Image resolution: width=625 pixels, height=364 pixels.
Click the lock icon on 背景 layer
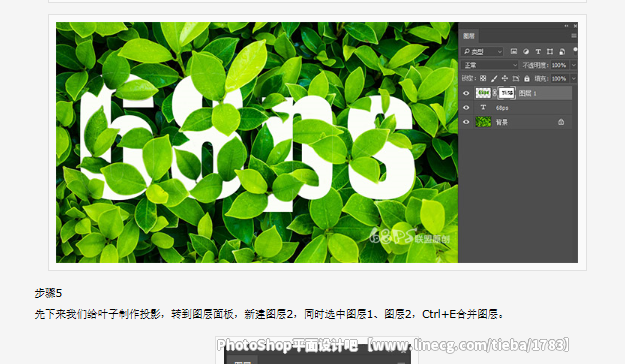click(561, 122)
